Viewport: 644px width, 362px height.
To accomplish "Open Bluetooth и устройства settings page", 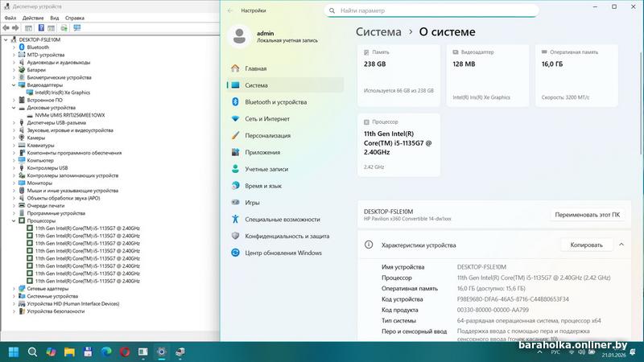I will 285,102.
